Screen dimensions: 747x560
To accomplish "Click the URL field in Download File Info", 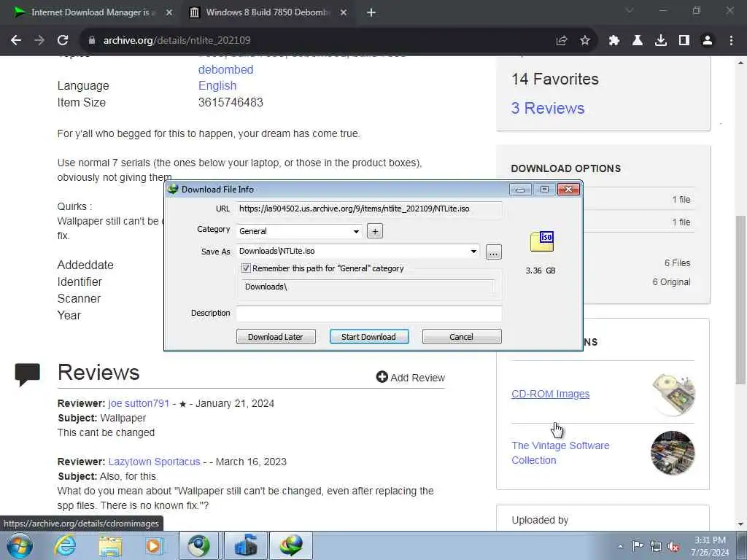I will [x=369, y=209].
